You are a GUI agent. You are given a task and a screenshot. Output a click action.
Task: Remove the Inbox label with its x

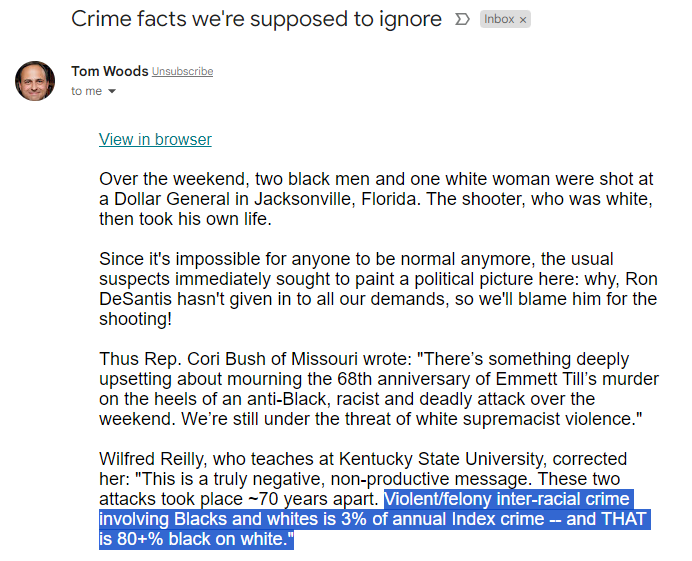click(x=523, y=20)
